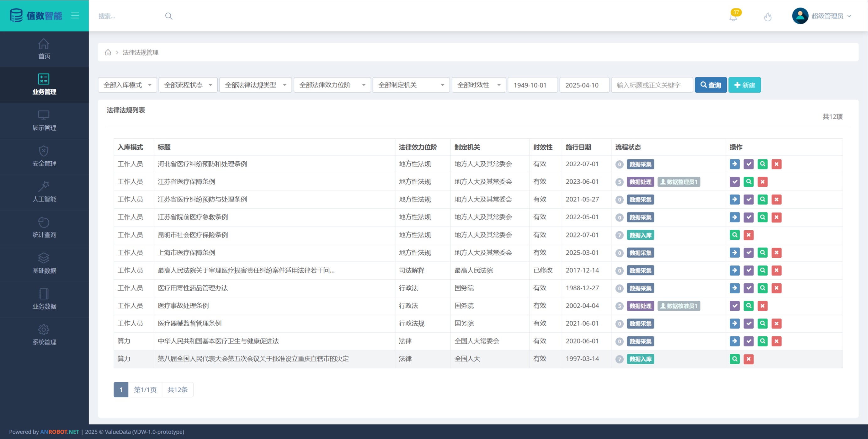Viewport: 868px width, 439px height.
Task: Click red delete icon for 昆明市社会医疗保险条例
Action: [748, 235]
